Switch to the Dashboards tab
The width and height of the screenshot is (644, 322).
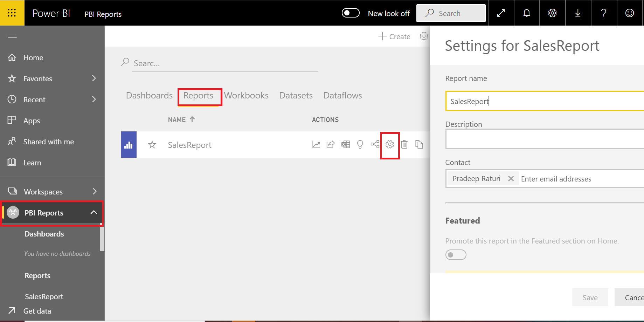(149, 95)
